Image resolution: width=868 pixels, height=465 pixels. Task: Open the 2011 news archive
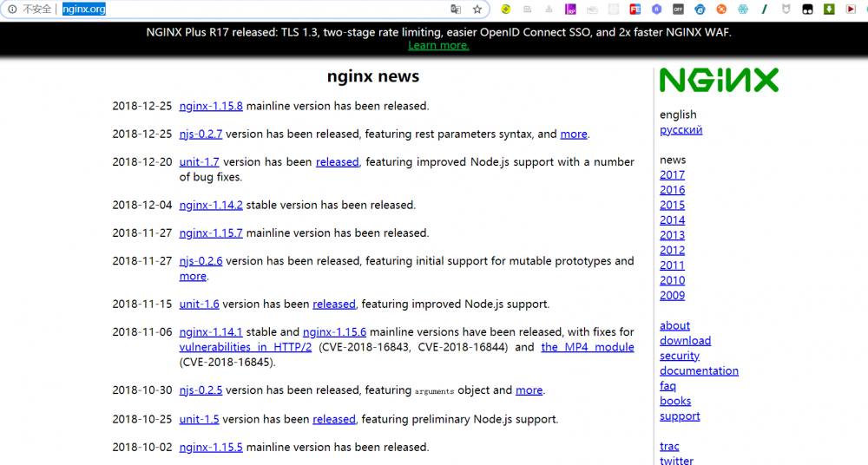(672, 265)
